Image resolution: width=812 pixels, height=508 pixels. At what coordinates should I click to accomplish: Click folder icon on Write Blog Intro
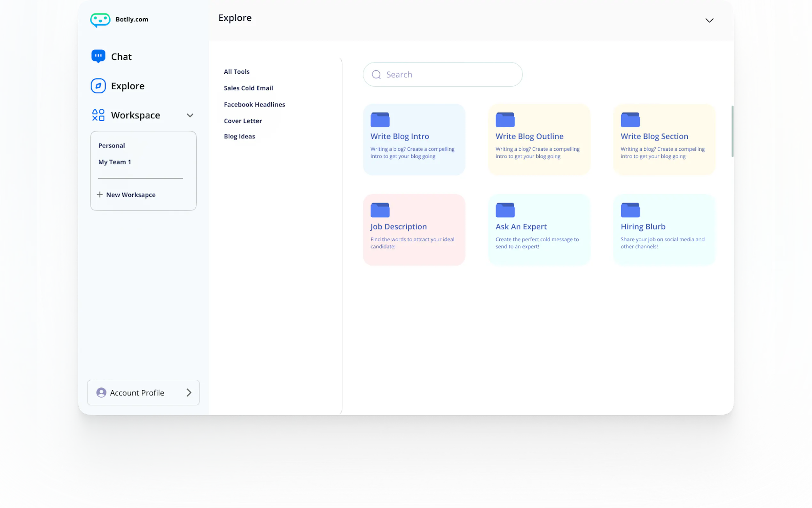[380, 120]
